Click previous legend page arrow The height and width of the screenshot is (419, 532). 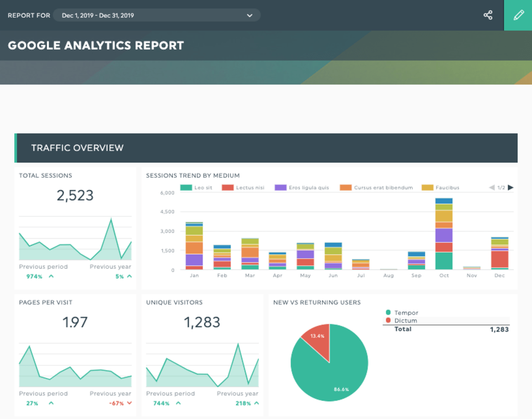pyautogui.click(x=492, y=188)
